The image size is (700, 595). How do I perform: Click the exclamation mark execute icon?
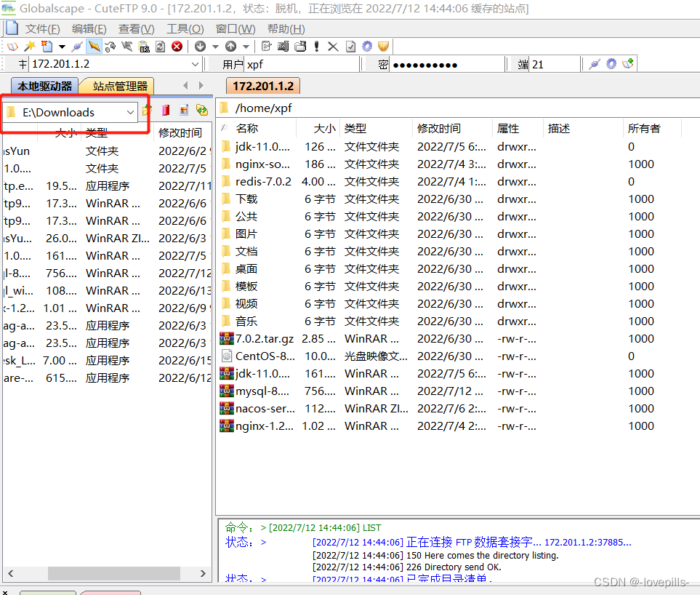tap(316, 47)
